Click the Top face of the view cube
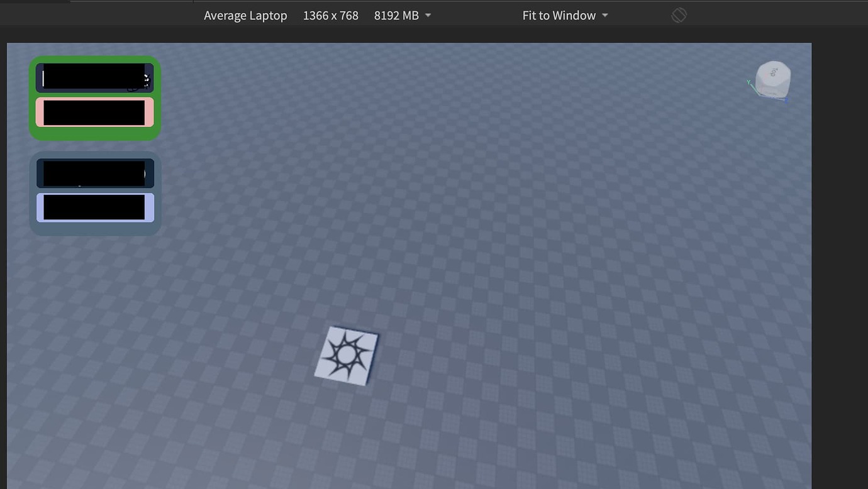This screenshot has height=489, width=868. (773, 72)
